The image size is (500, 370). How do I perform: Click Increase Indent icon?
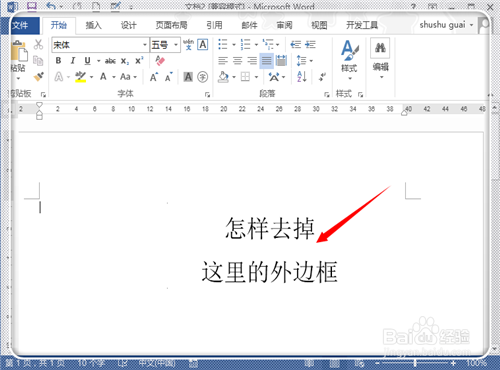point(310,44)
